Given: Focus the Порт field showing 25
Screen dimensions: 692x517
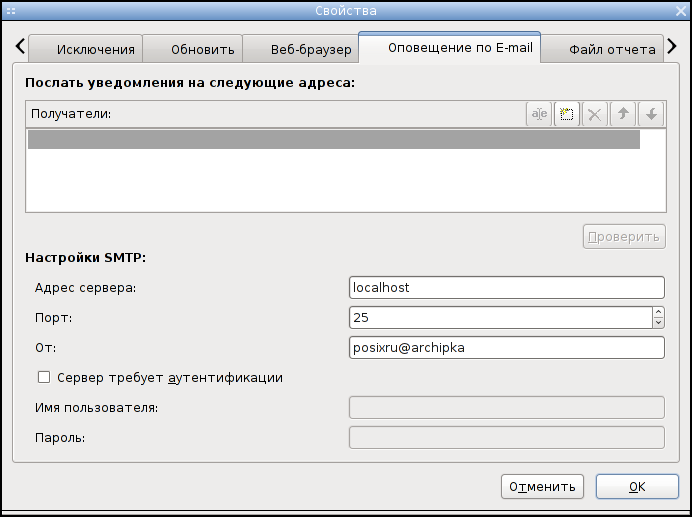Looking at the screenshot, I should coord(501,318).
